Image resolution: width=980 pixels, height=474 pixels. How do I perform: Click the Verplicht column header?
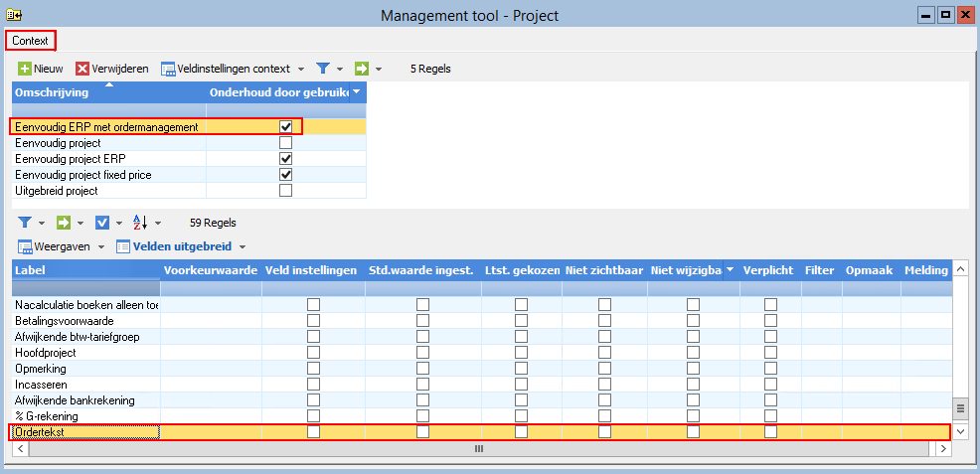[770, 270]
